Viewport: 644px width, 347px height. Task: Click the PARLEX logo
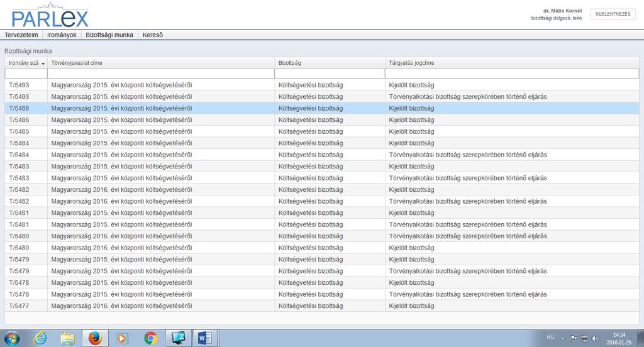tap(50, 16)
